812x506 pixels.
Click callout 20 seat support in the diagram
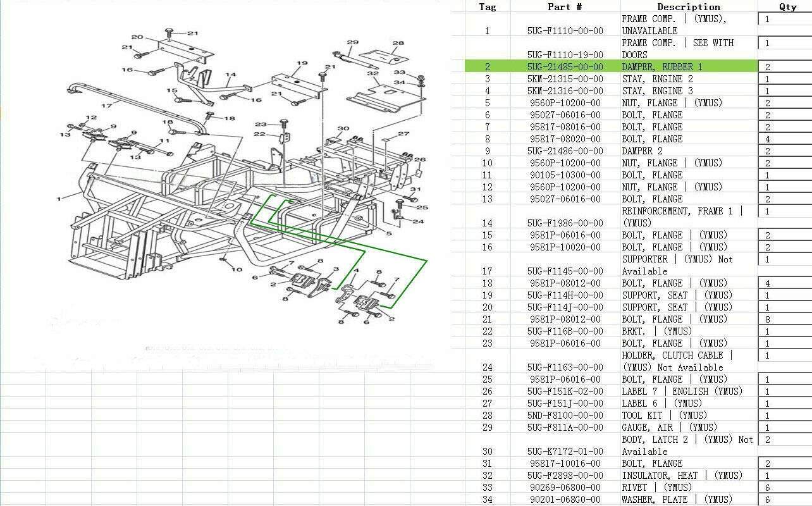pyautogui.click(x=137, y=37)
